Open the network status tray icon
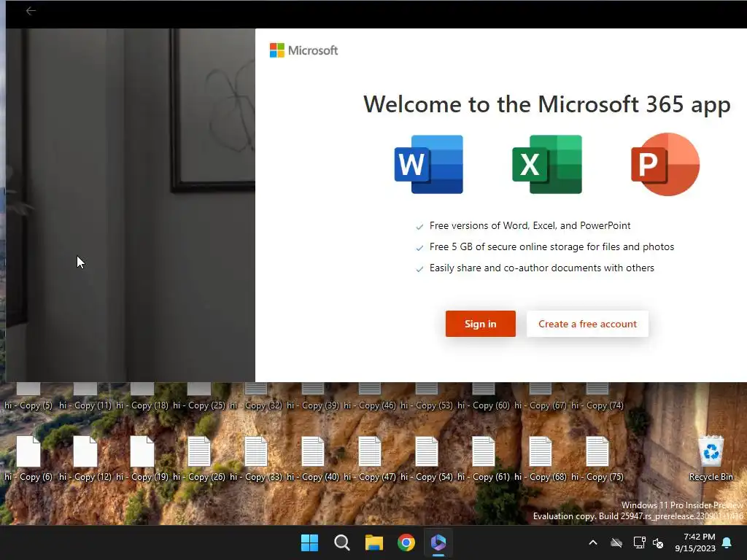Viewport: 747px width, 560px height. click(x=639, y=542)
